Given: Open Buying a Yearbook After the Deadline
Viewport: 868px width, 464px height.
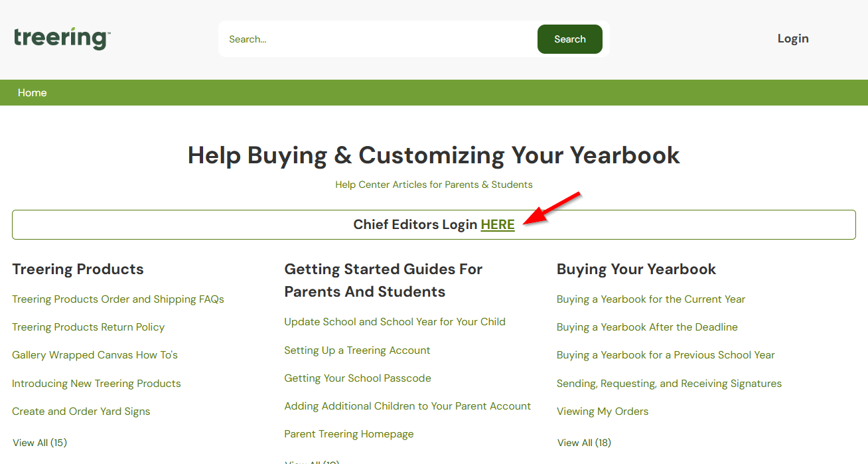Looking at the screenshot, I should 647,327.
